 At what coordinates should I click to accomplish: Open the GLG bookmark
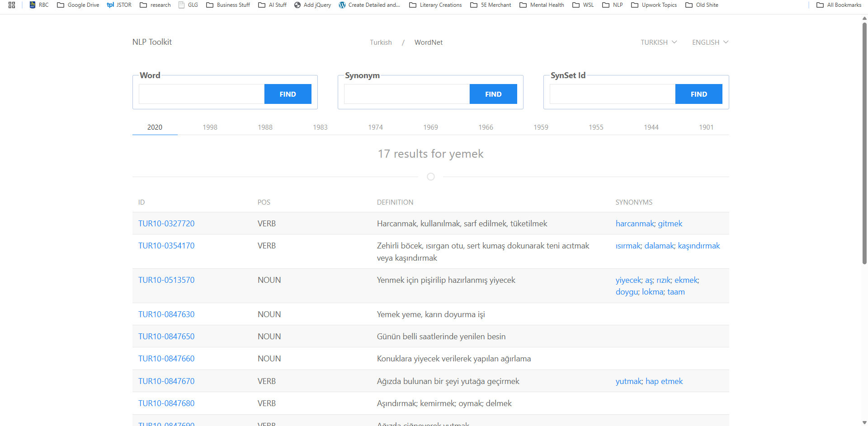pyautogui.click(x=188, y=5)
